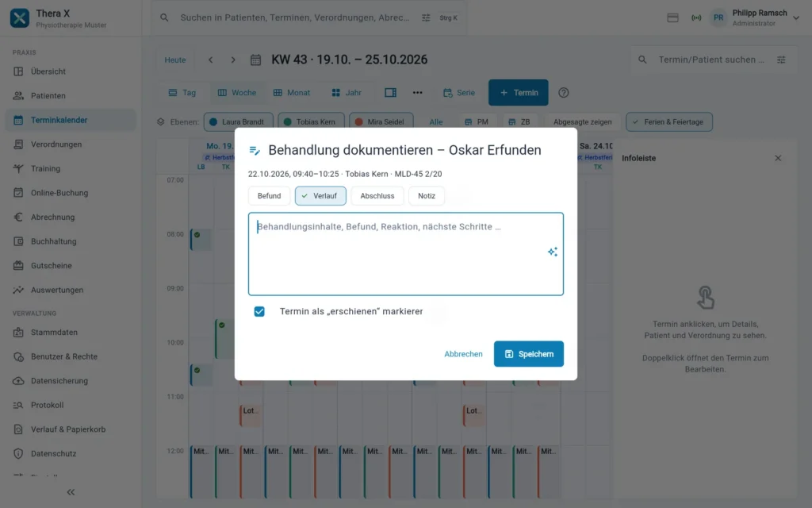Click the AI sparkle icon in the text area
Screen dimensions: 812x508
coord(553,252)
